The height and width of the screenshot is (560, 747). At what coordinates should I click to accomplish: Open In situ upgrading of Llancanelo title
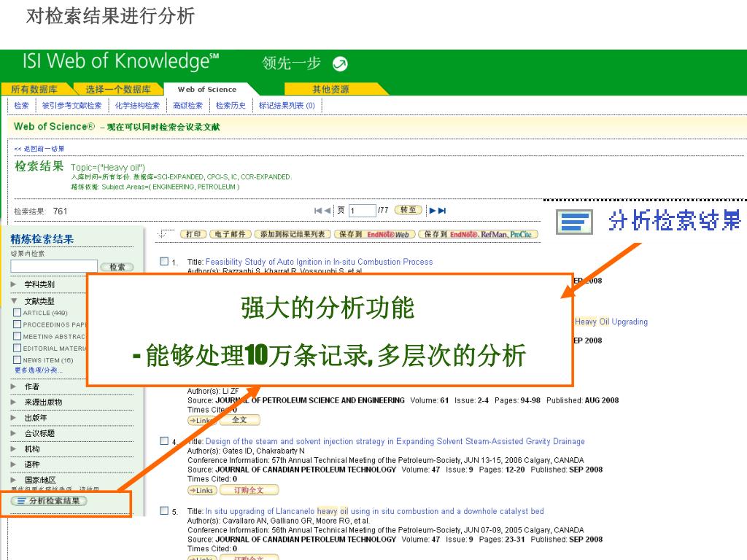pos(374,511)
